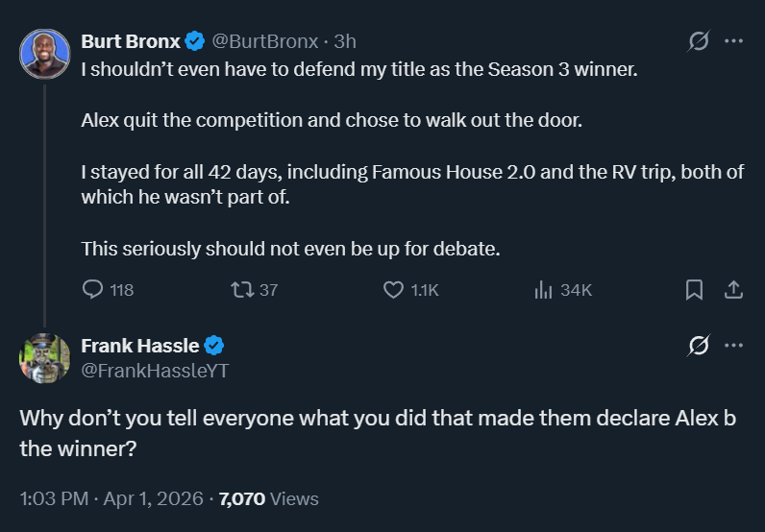Open more options on Frank Hassle's reply
The image size is (765, 532).
click(733, 346)
